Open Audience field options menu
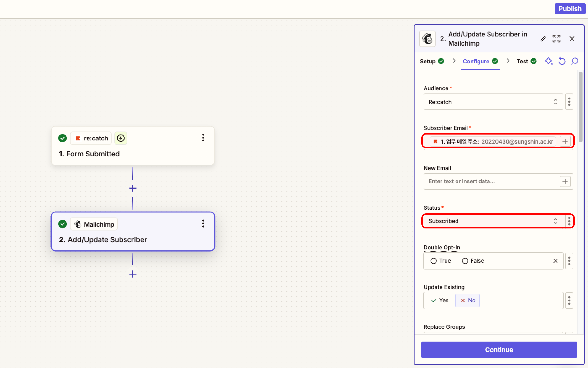 569,102
